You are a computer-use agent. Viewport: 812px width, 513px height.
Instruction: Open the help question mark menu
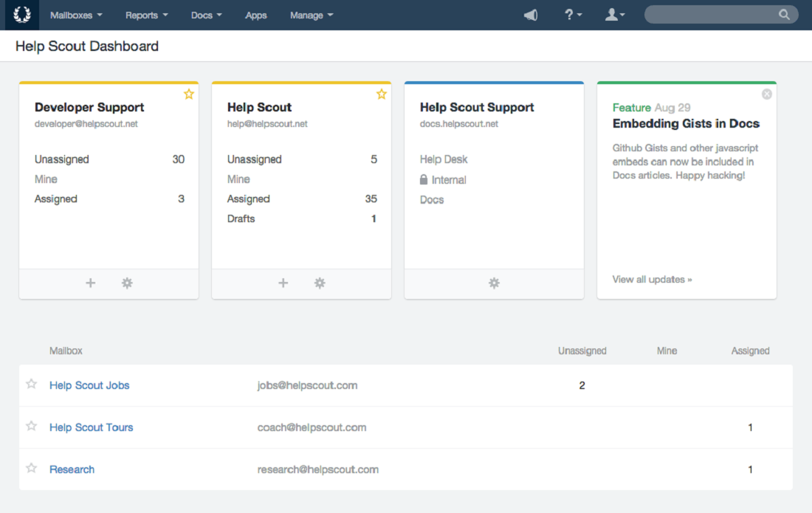pos(569,15)
